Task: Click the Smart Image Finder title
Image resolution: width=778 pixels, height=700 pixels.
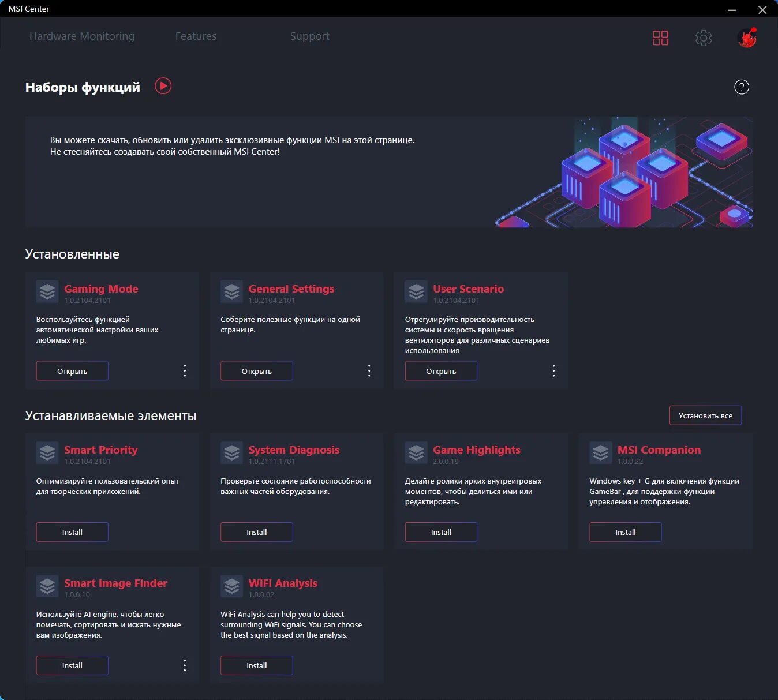Action: click(115, 583)
